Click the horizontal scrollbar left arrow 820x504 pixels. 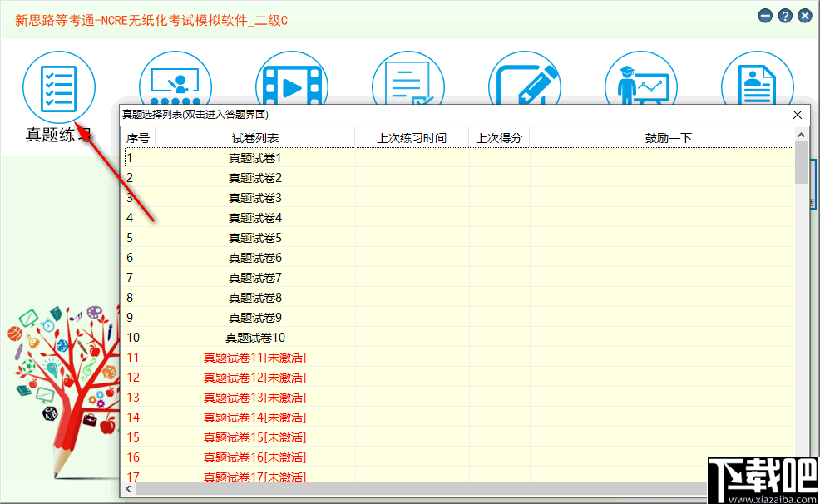tap(126, 491)
